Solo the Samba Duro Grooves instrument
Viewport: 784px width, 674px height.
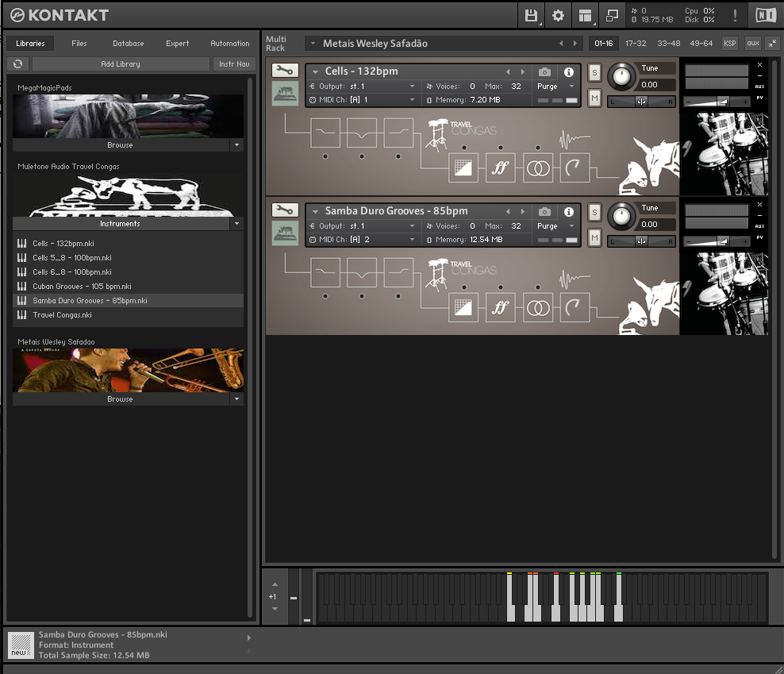(x=594, y=212)
